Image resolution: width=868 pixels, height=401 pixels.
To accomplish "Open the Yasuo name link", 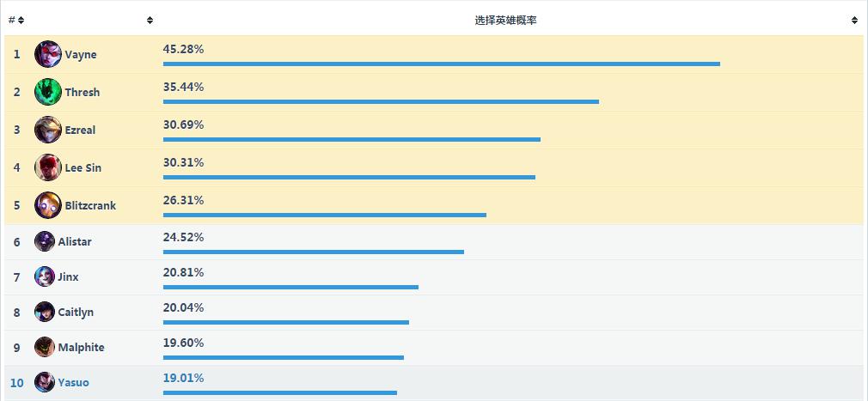I will (74, 383).
